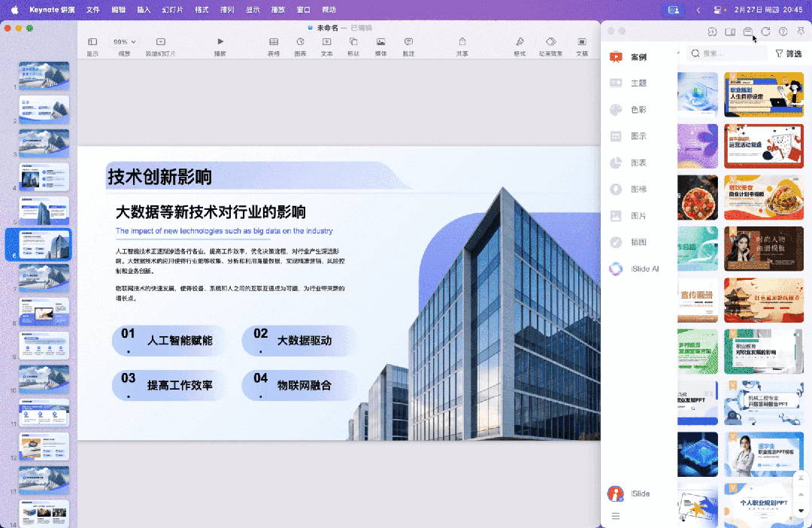Open the 插入 menu in menu bar

click(142, 10)
